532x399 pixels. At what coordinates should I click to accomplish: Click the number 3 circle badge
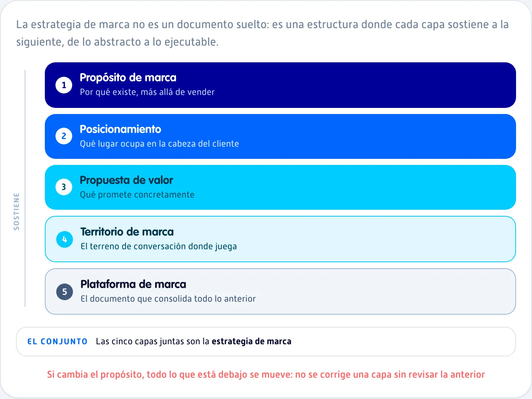click(64, 187)
